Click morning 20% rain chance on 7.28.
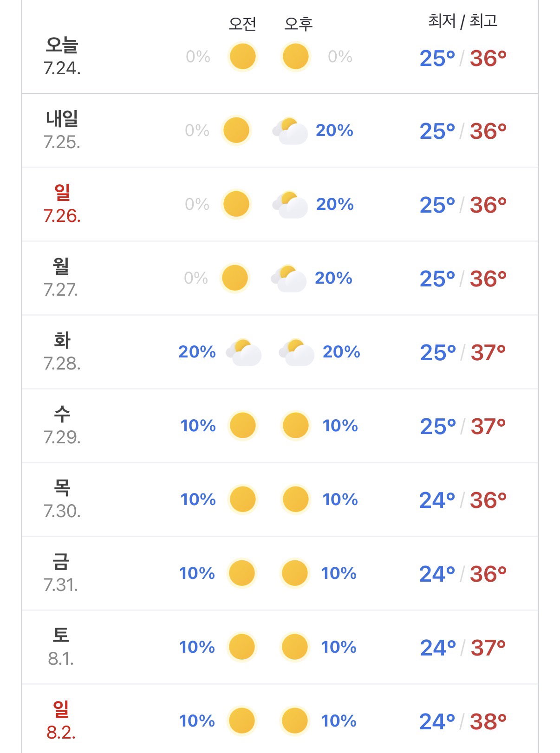560x753 pixels. (197, 352)
